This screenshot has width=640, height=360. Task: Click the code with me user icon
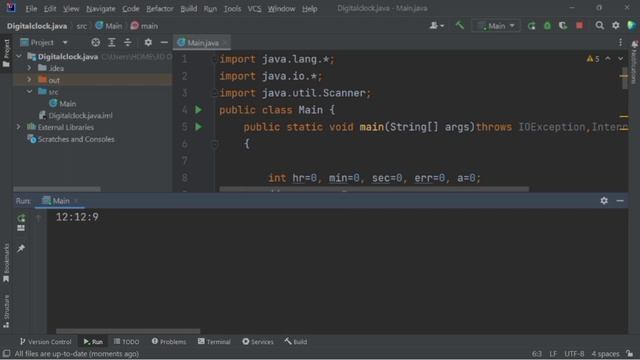(x=436, y=26)
